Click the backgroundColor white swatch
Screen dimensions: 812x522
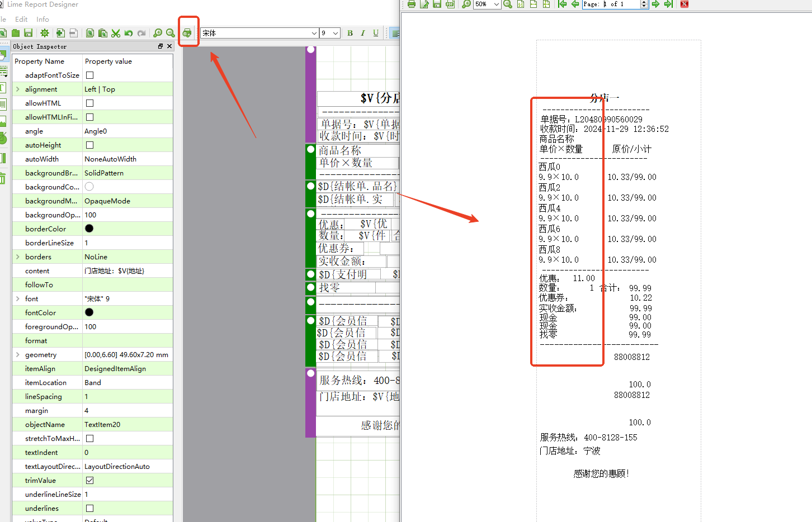pyautogui.click(x=89, y=187)
